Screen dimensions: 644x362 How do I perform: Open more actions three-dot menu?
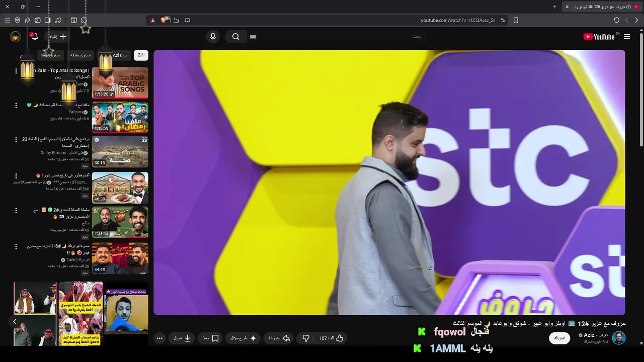coord(159,338)
